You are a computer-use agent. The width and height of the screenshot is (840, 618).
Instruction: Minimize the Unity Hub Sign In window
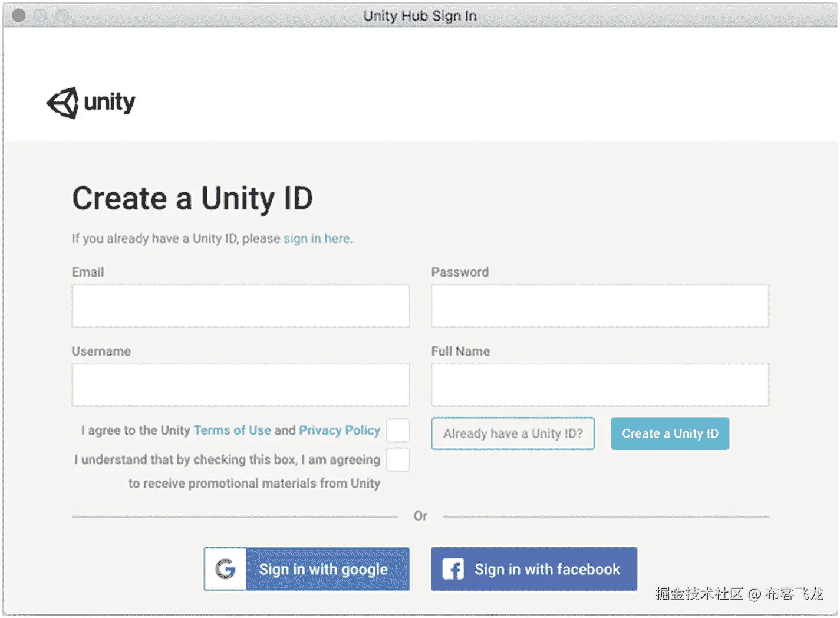40,16
